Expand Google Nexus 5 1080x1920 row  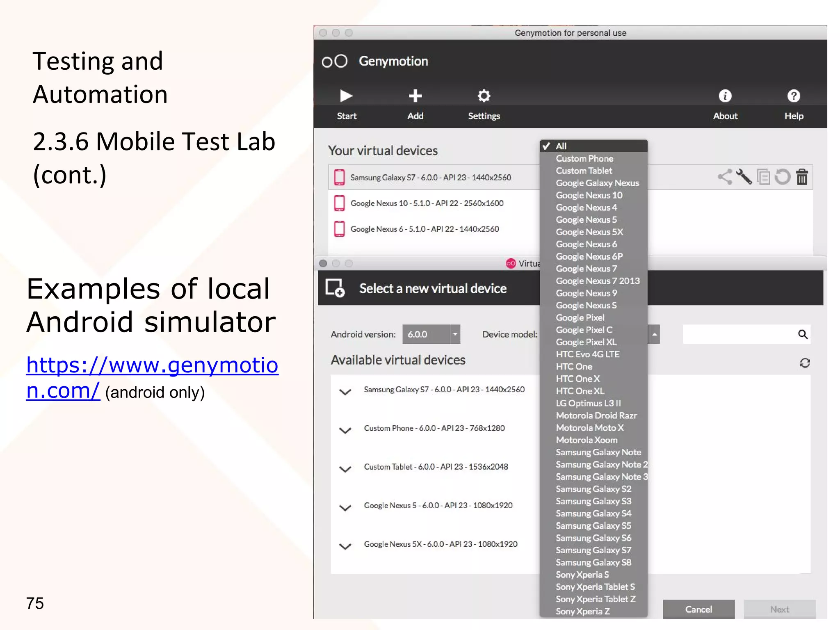(345, 507)
